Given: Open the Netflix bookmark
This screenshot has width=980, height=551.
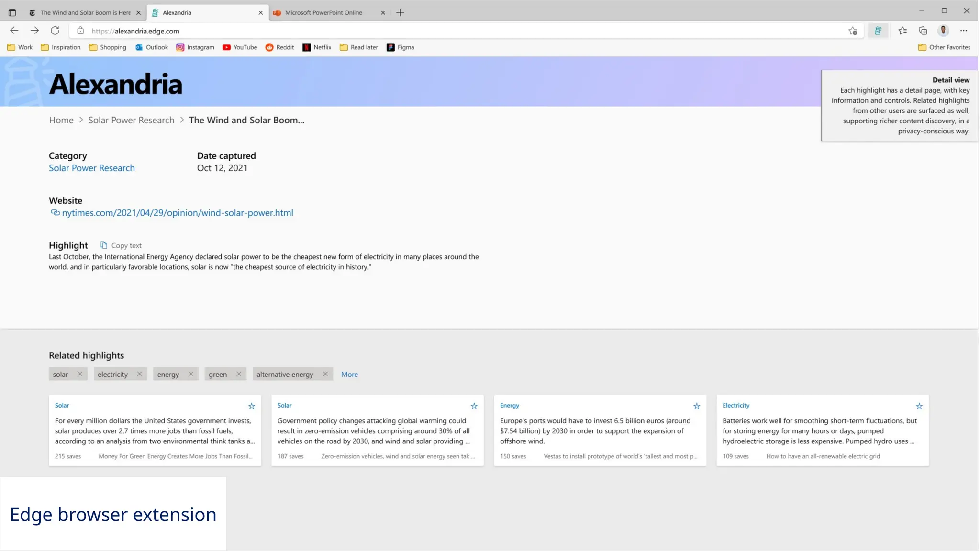Looking at the screenshot, I should (x=317, y=47).
